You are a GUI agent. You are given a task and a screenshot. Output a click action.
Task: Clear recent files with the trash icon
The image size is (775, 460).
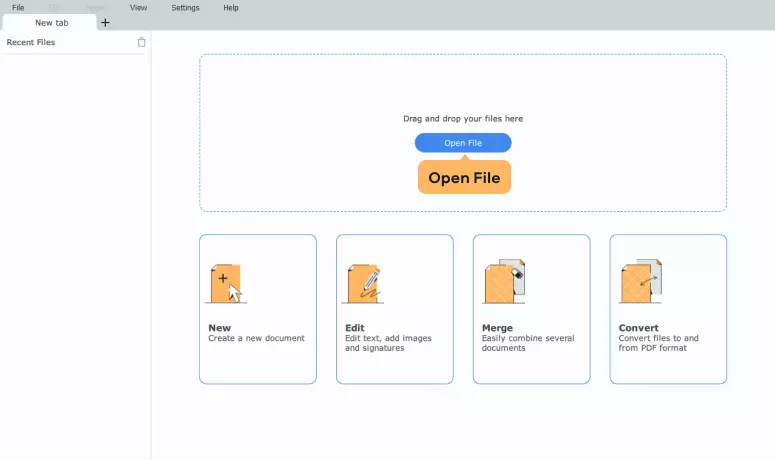pyautogui.click(x=142, y=42)
